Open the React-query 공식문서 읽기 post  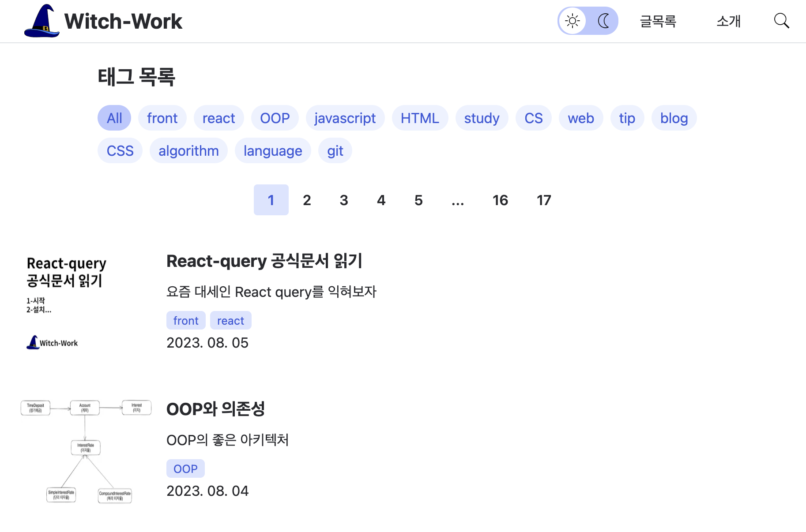(264, 261)
